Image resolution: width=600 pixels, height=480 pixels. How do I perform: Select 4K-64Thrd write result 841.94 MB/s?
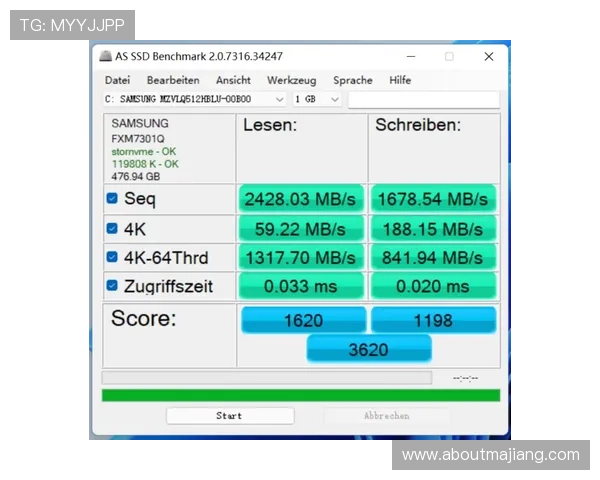coord(433,258)
